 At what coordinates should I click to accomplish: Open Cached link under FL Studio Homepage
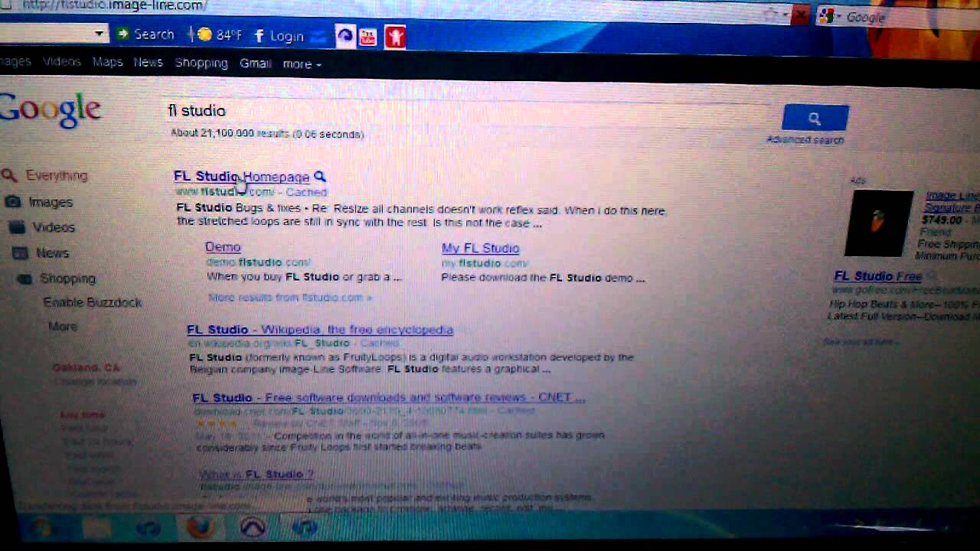tap(306, 192)
